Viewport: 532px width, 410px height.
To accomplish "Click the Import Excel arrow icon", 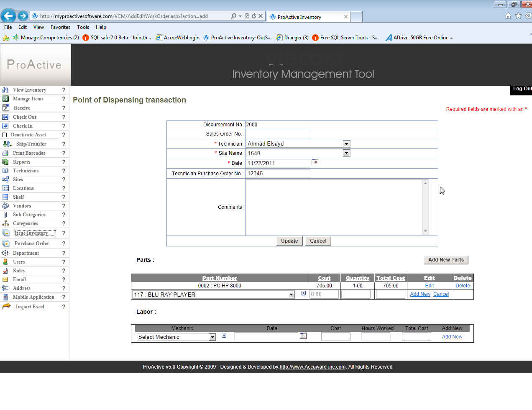I will coord(6,306).
